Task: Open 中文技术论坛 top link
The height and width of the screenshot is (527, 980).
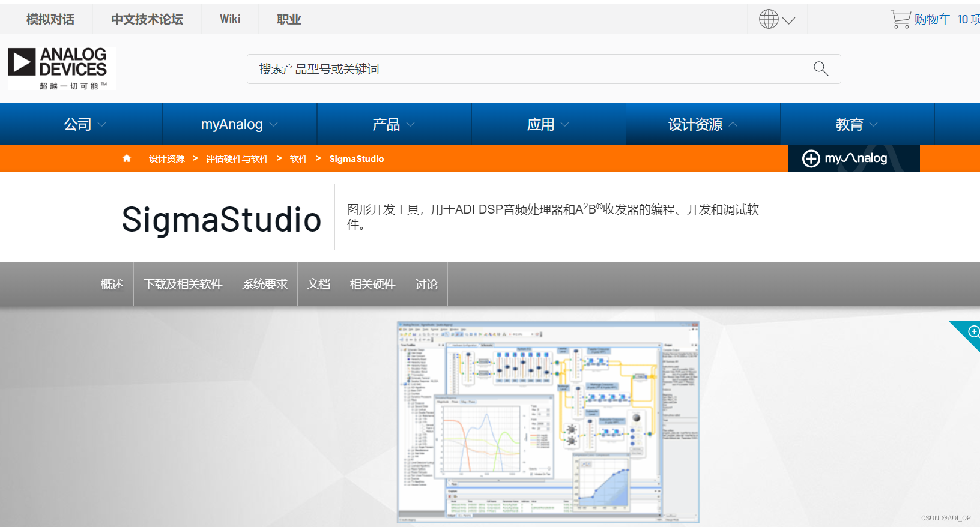Action: coord(147,19)
